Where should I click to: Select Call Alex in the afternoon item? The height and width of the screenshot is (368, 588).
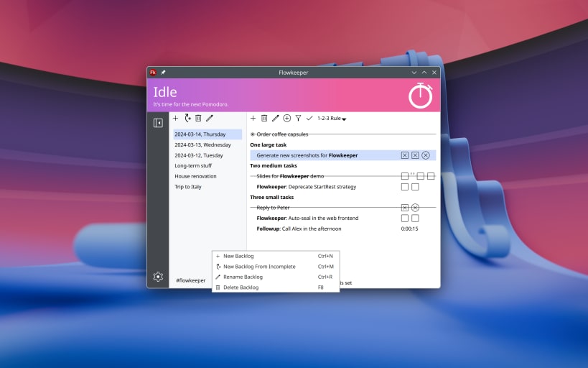tap(342, 229)
